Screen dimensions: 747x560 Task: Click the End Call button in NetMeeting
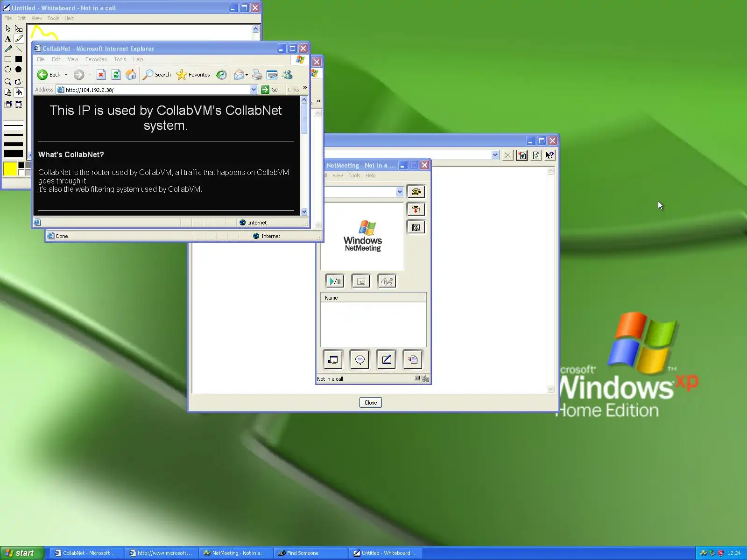[416, 210]
